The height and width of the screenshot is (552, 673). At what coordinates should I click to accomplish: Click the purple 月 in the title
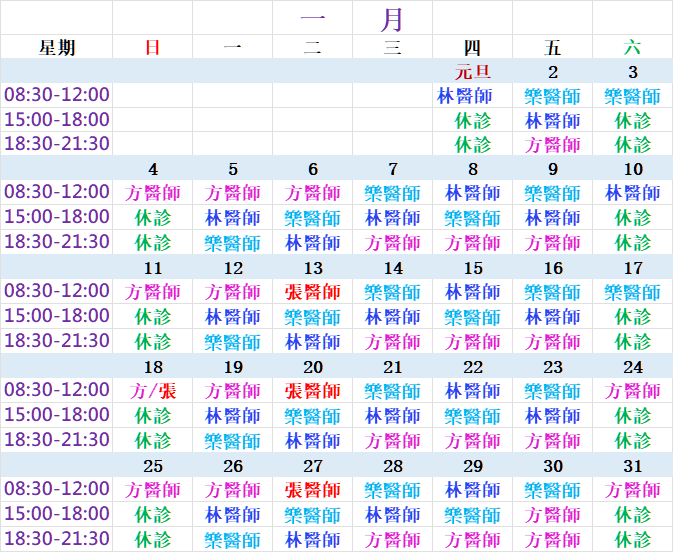[393, 18]
